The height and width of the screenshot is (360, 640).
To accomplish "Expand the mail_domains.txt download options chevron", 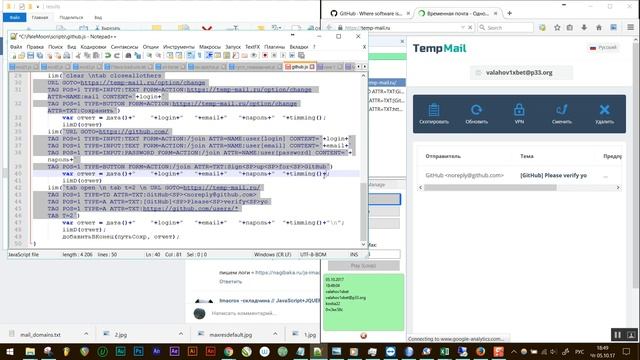I will point(86,334).
